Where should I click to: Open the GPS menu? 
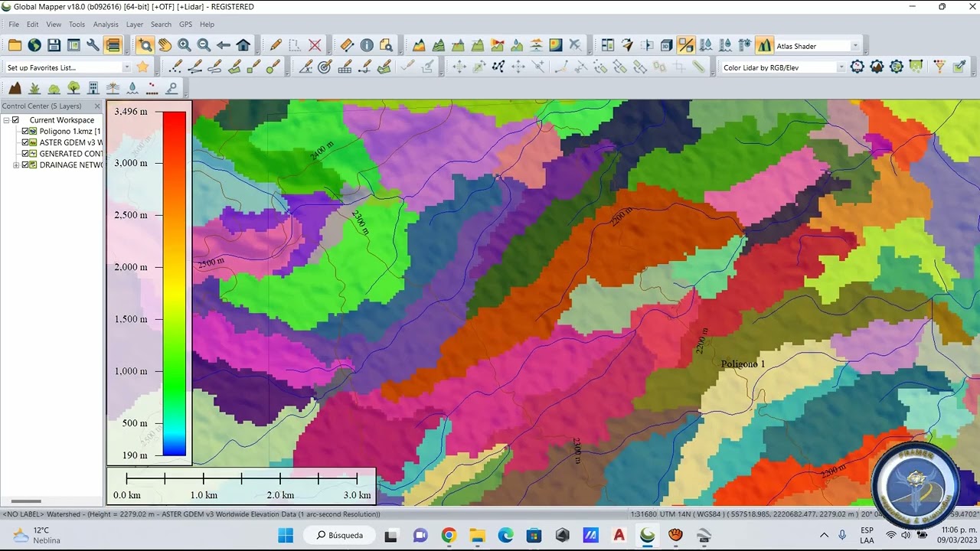pyautogui.click(x=185, y=24)
